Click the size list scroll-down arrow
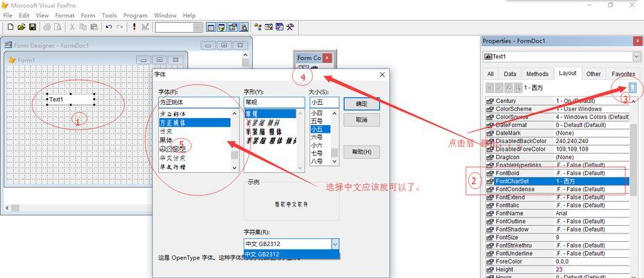The width and height of the screenshot is (644, 278). pos(334,161)
